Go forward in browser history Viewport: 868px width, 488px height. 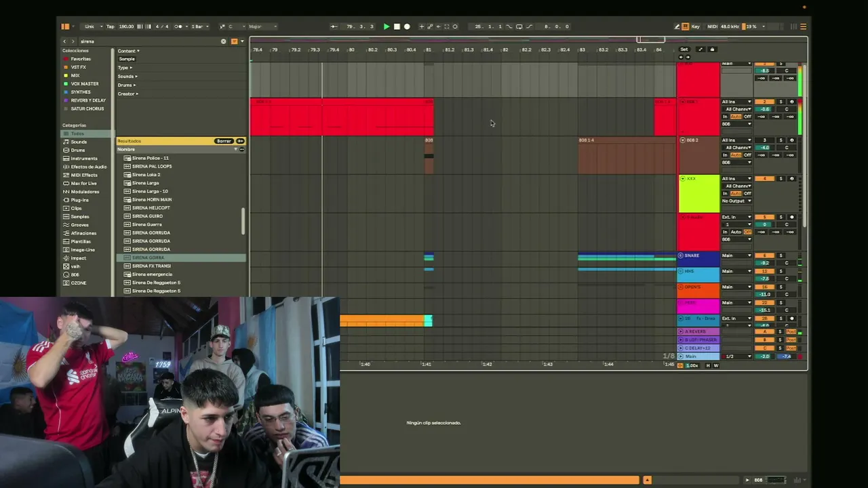[x=74, y=41]
